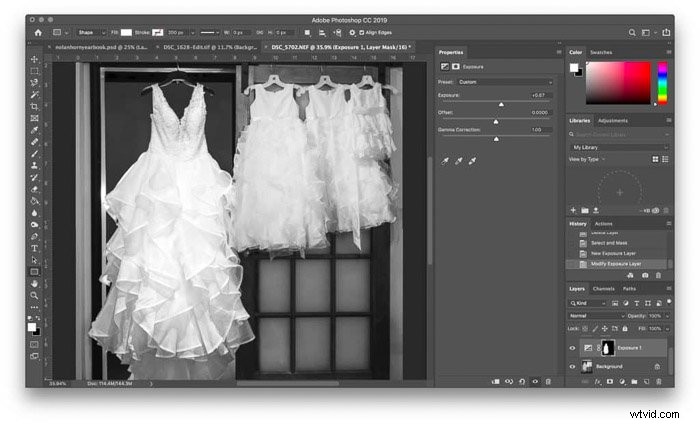The height and width of the screenshot is (424, 700).
Task: Select the Pen tool
Action: [x=34, y=237]
